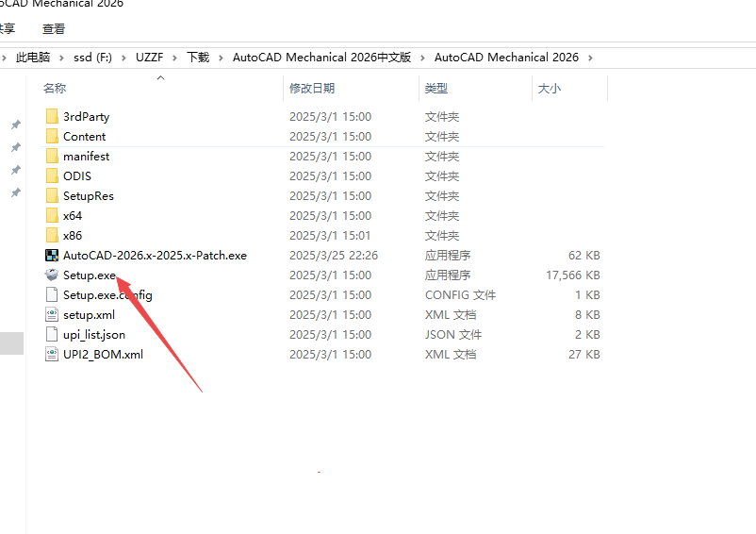The width and height of the screenshot is (756, 534).
Task: Click the UPI2_BOM.xml file icon
Action: point(52,355)
